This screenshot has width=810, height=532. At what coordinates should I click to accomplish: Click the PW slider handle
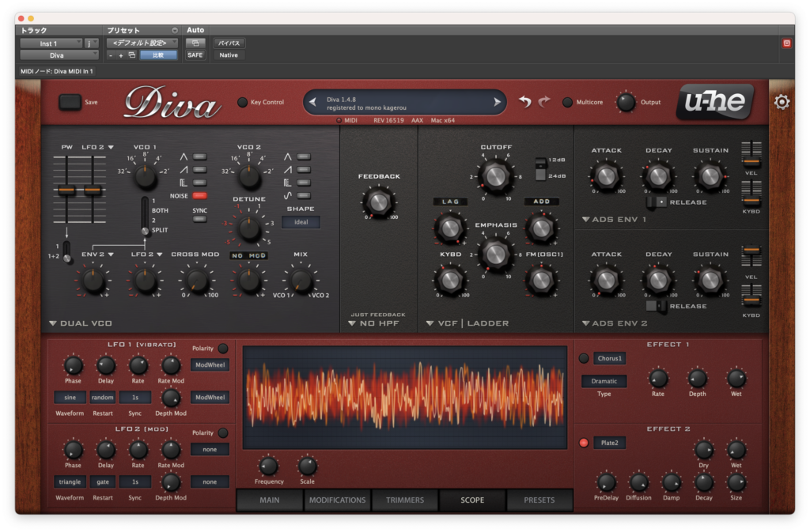pos(66,191)
